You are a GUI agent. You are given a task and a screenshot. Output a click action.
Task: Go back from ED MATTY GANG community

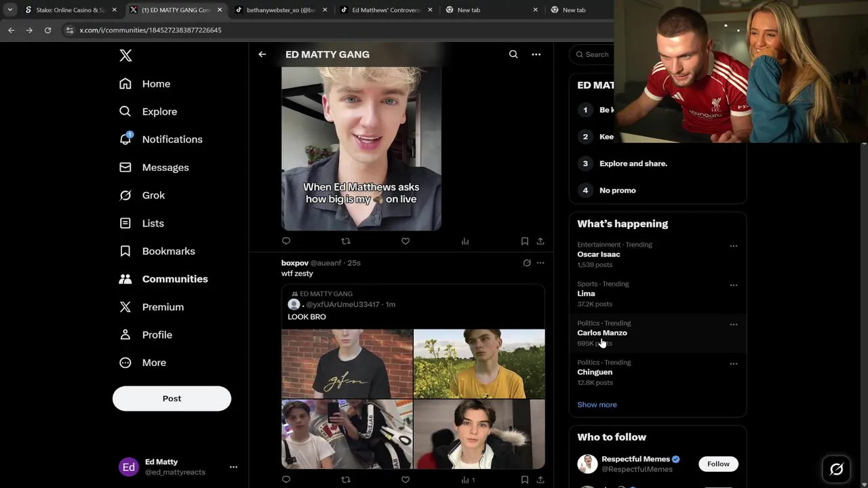coord(262,54)
